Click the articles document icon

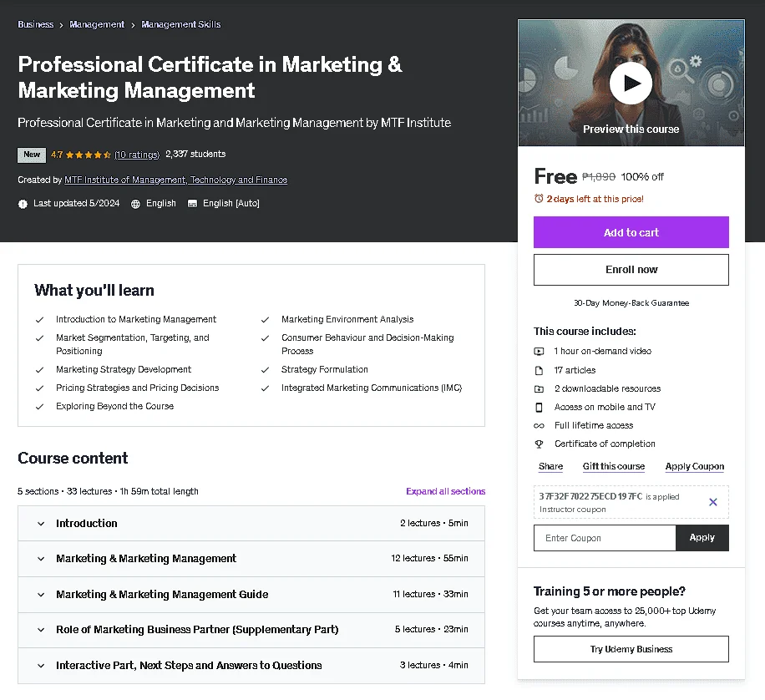coord(539,370)
